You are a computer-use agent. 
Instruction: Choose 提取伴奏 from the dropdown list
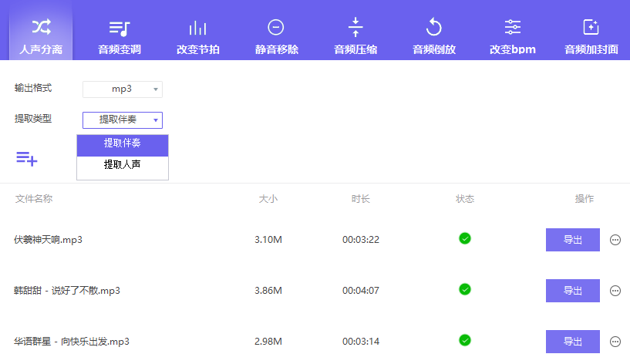123,144
